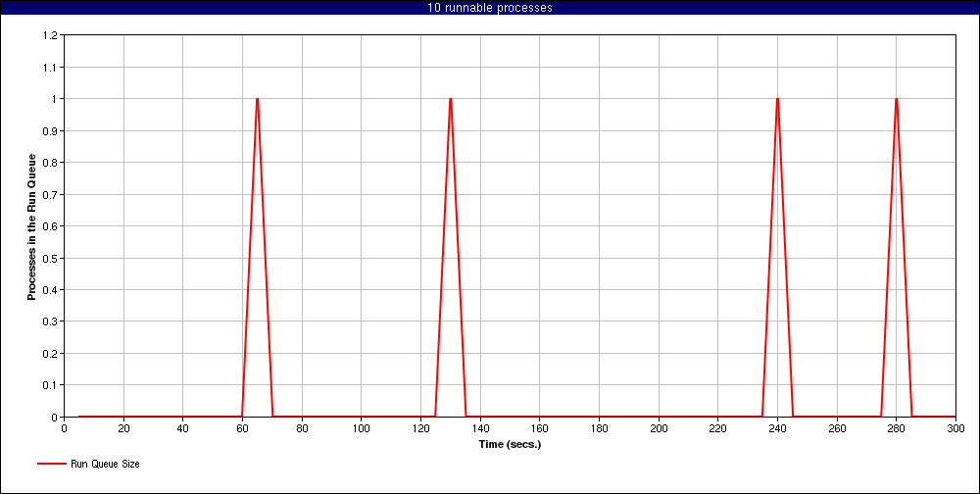Click the x-axis label 160
Viewport: 980px width, 494px height.
539,428
